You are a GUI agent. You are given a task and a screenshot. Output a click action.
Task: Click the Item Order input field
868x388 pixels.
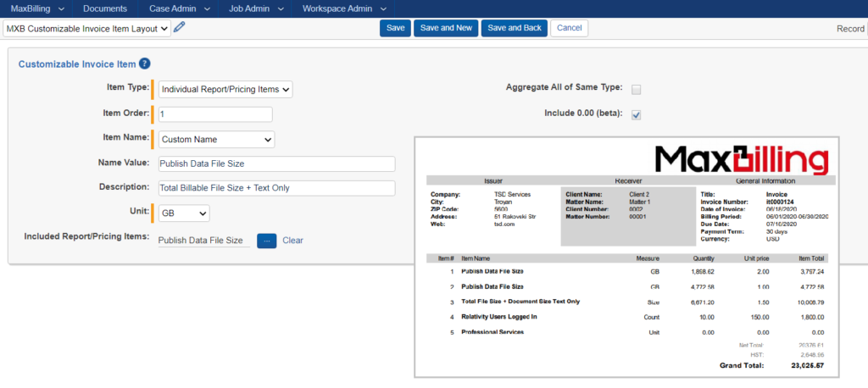tap(215, 114)
